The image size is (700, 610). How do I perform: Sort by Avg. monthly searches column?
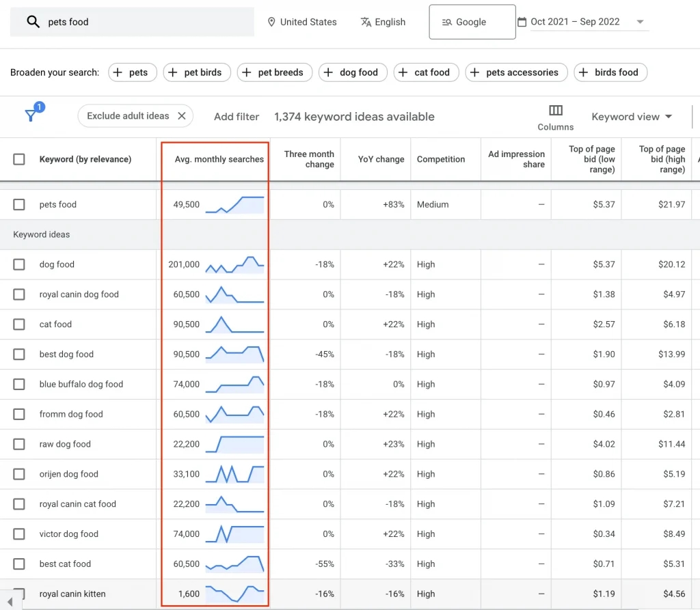click(x=219, y=159)
